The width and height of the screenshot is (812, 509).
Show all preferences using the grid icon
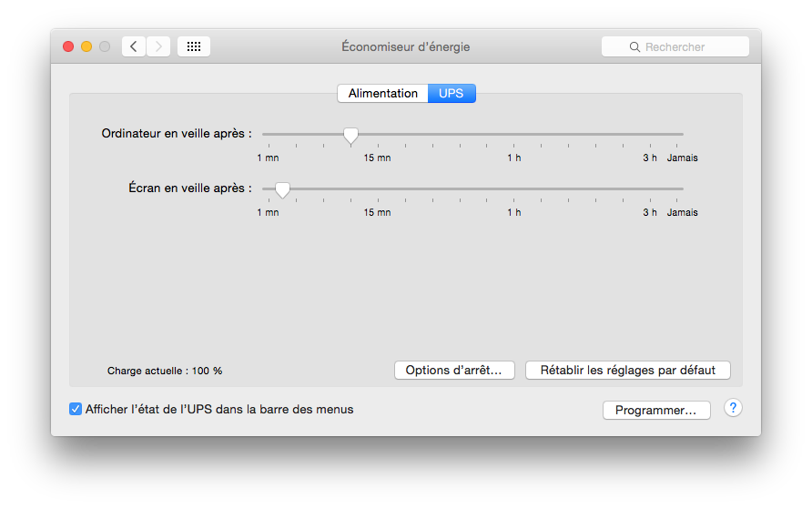[194, 46]
